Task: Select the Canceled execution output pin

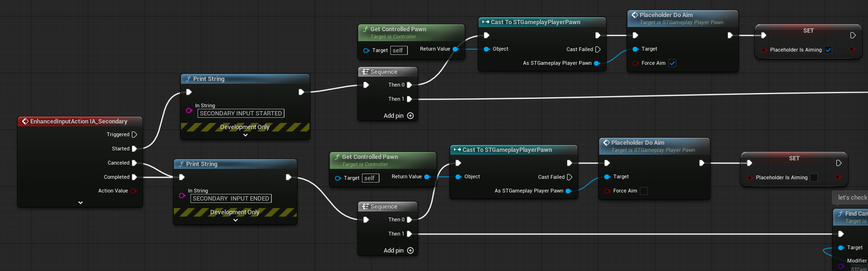Action: tap(134, 163)
